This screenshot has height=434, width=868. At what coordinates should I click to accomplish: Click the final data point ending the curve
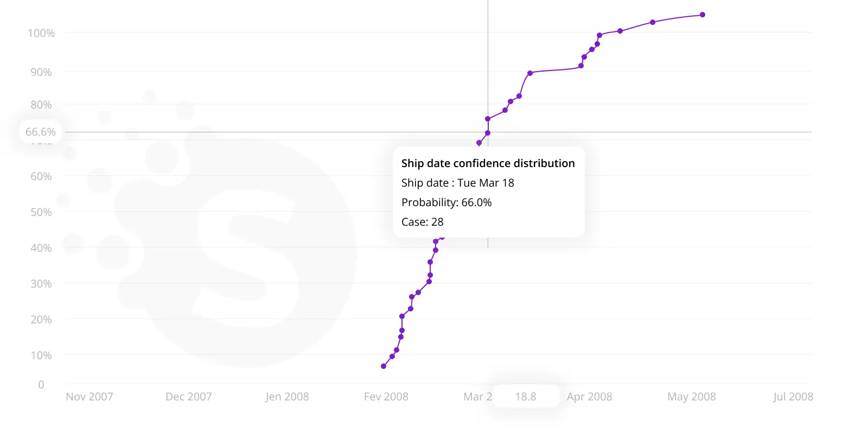(x=703, y=15)
